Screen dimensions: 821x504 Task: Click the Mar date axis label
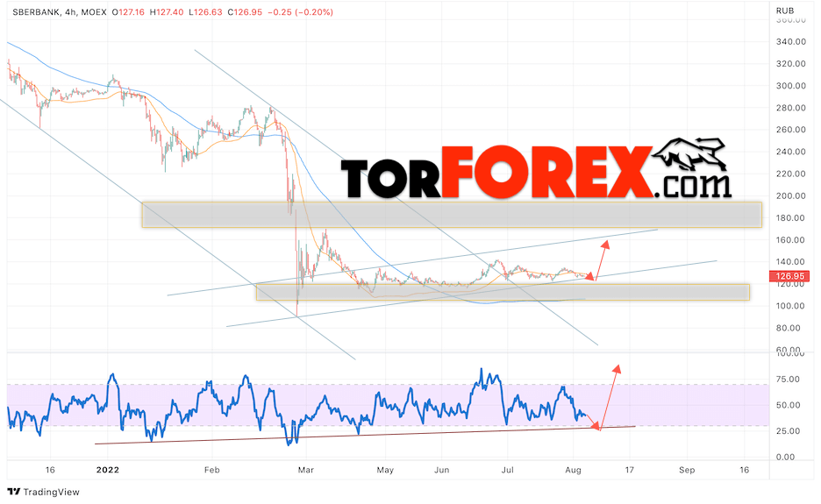(x=306, y=470)
